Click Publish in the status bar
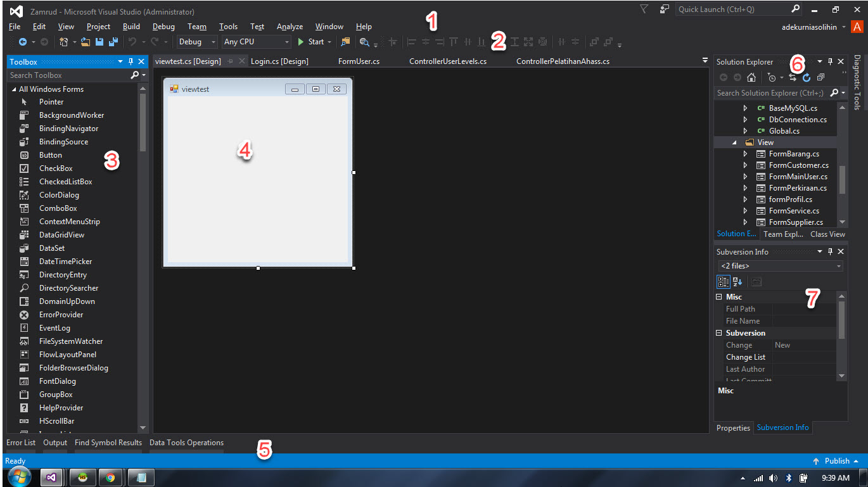868x487 pixels. coord(836,461)
